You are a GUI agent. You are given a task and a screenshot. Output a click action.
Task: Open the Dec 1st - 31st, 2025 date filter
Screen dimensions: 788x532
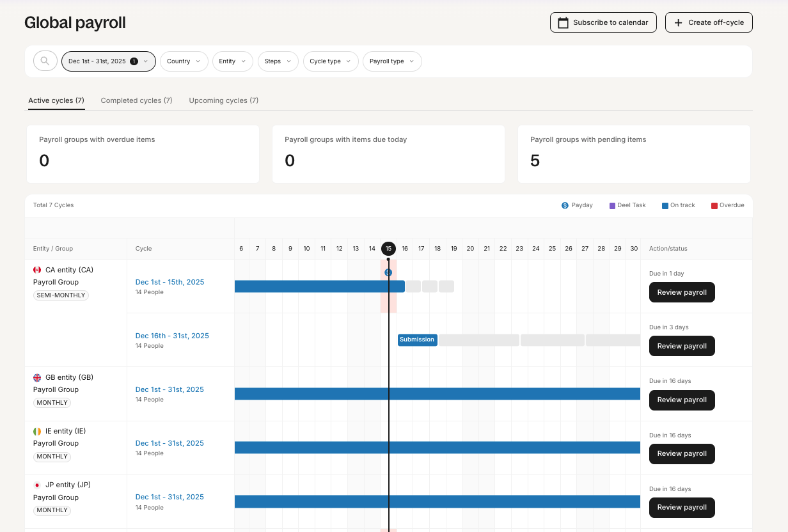(109, 61)
